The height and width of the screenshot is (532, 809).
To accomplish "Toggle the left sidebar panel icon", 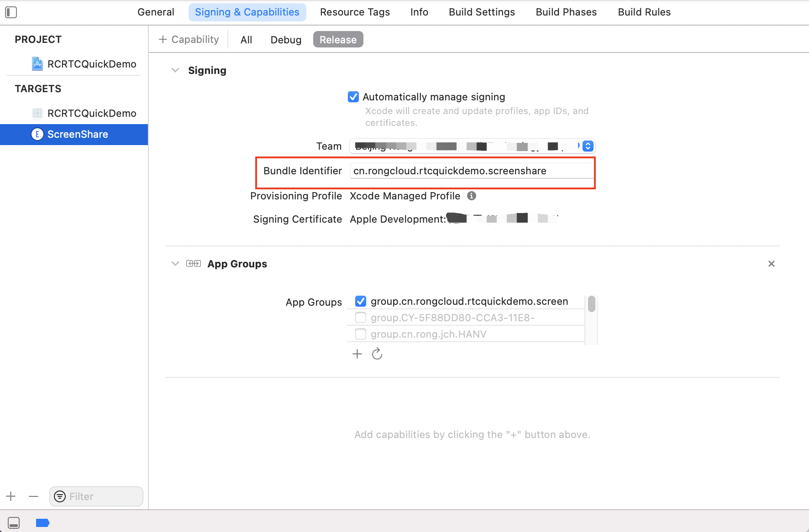I will [x=11, y=12].
